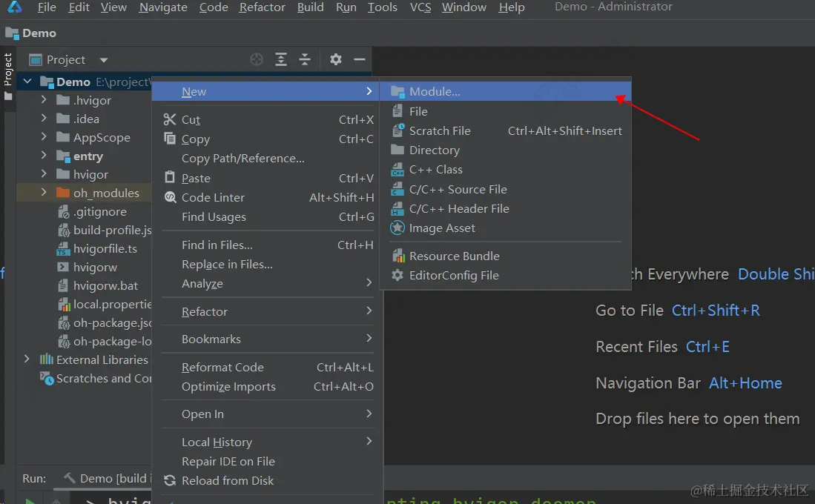The image size is (815, 504).
Task: Click the Collapse All icon in Project panel
Action: point(305,60)
